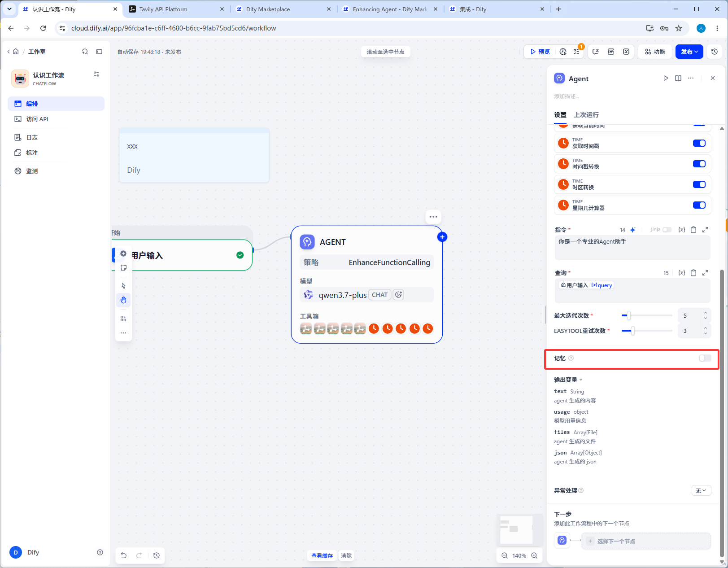Click the add note icon in canvas toolbar

pyautogui.click(x=123, y=268)
